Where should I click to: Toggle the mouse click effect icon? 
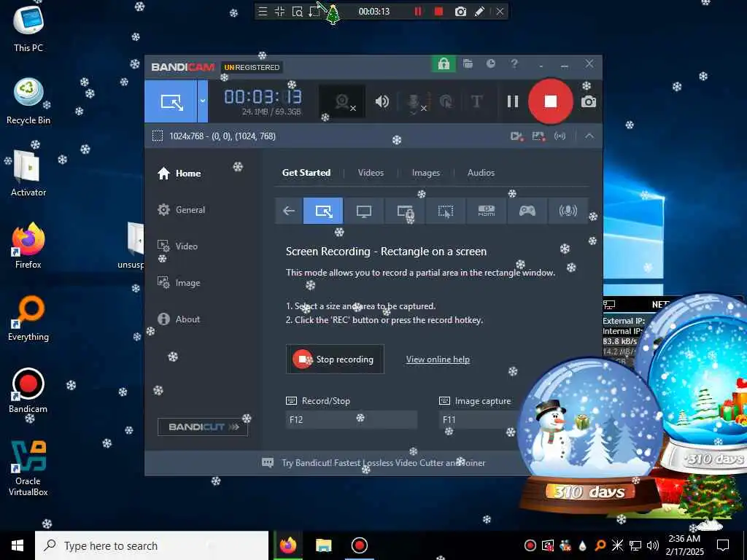(x=446, y=101)
